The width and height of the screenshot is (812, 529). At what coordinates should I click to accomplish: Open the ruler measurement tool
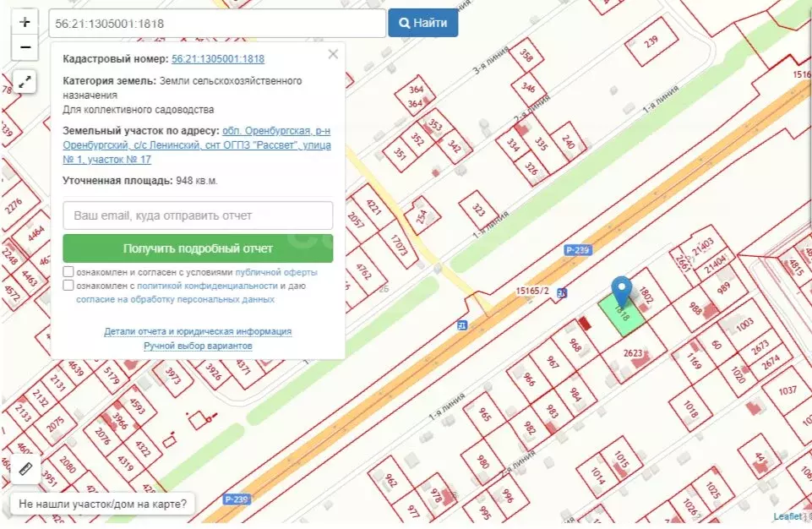click(25, 467)
